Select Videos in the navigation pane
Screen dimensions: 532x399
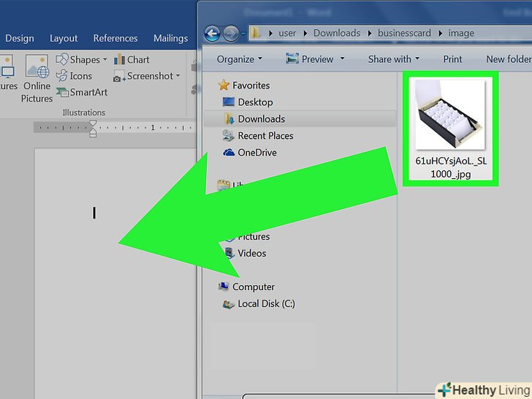[x=246, y=253]
